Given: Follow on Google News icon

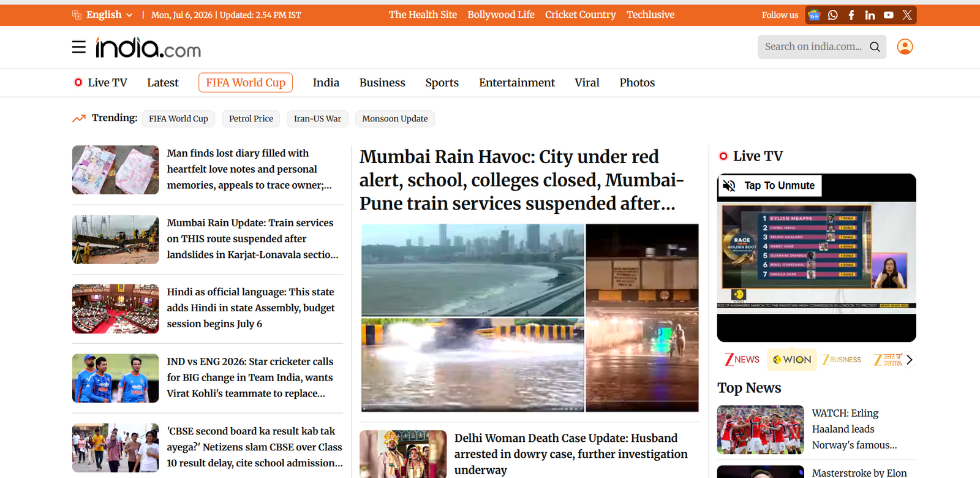Looking at the screenshot, I should point(814,15).
